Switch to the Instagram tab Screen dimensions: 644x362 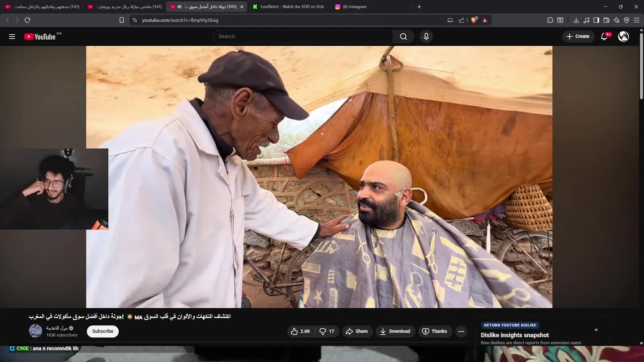click(371, 7)
